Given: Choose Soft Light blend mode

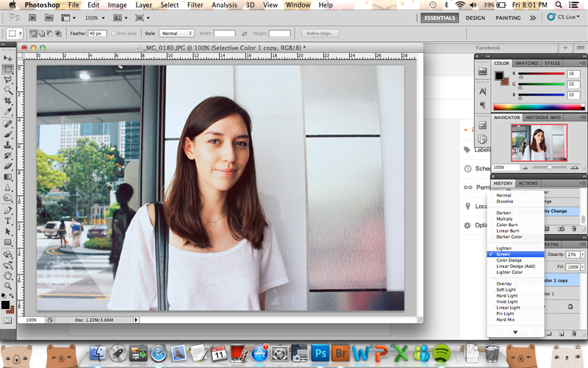Looking at the screenshot, I should 506,289.
